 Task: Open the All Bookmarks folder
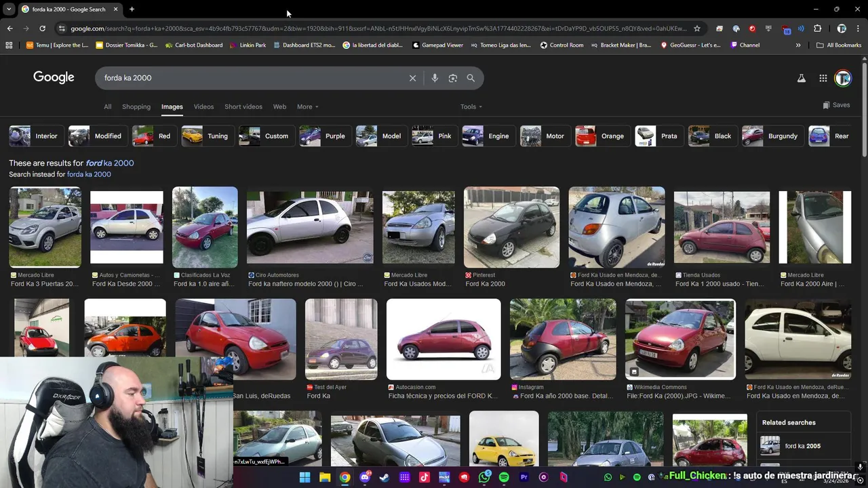[839, 45]
